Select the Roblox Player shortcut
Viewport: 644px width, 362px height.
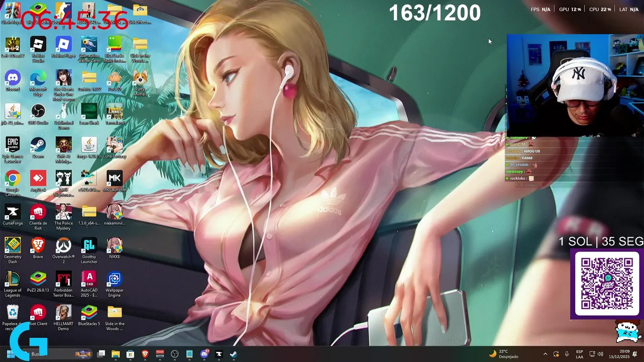pos(63,48)
